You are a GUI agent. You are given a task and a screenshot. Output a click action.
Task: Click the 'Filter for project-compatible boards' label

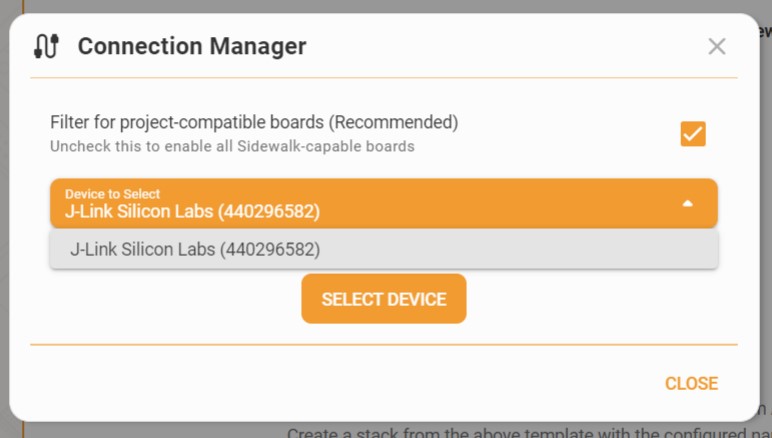pos(188,122)
